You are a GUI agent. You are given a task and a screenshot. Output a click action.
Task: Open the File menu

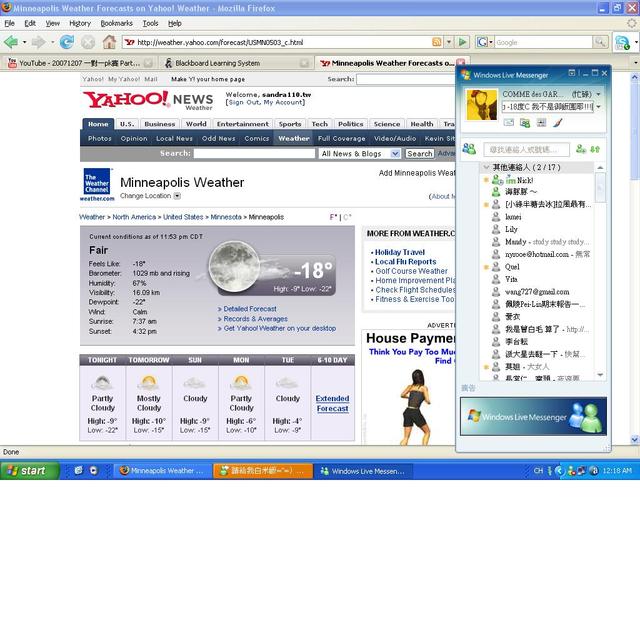(9, 23)
